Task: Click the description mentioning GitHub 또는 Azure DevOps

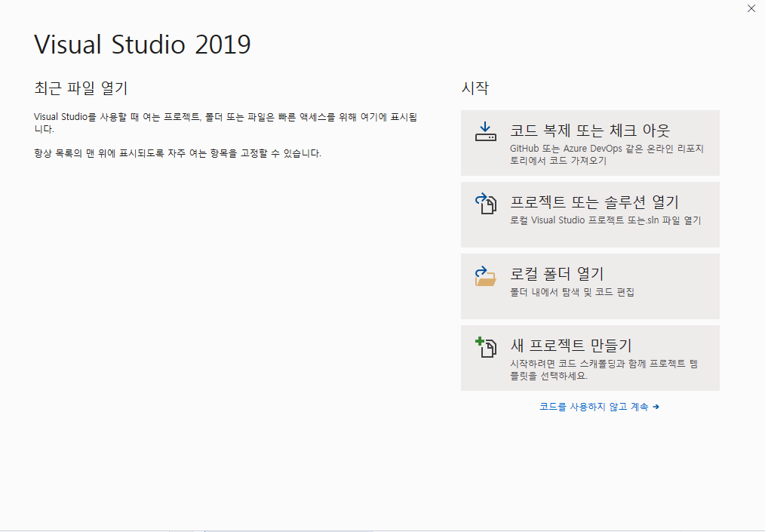Action: point(607,155)
